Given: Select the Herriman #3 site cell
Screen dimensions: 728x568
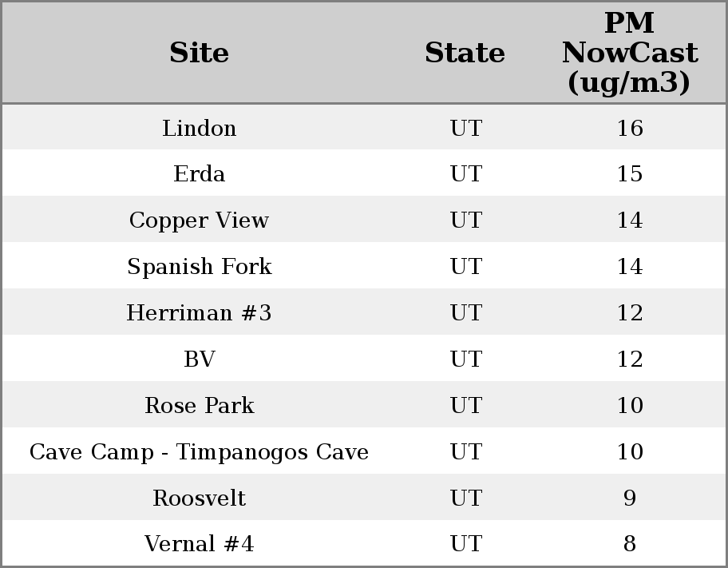Looking at the screenshot, I should [x=200, y=313].
